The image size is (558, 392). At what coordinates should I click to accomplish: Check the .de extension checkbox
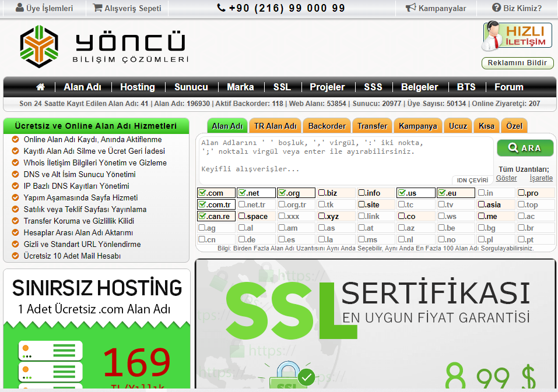[242, 239]
